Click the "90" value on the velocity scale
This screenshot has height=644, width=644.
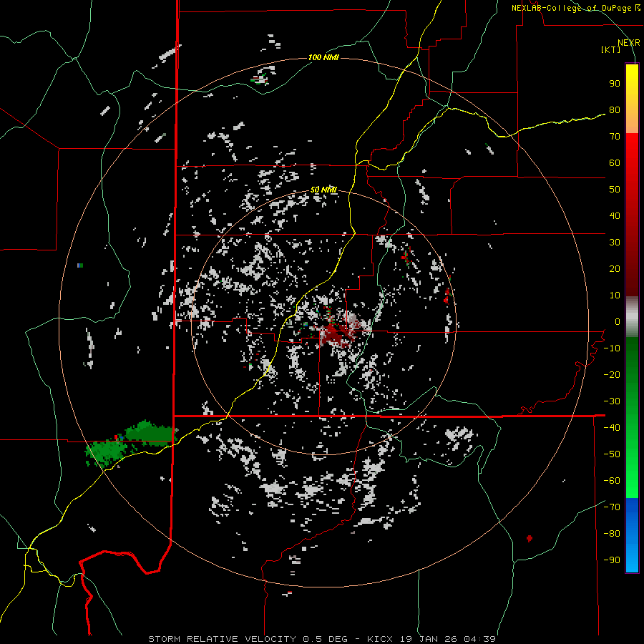[x=615, y=84]
